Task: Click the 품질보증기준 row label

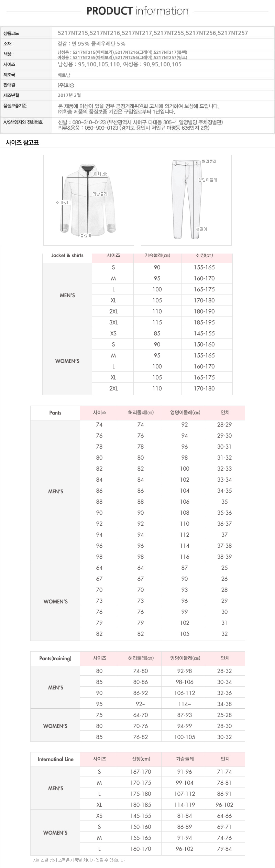Action: 15,106
